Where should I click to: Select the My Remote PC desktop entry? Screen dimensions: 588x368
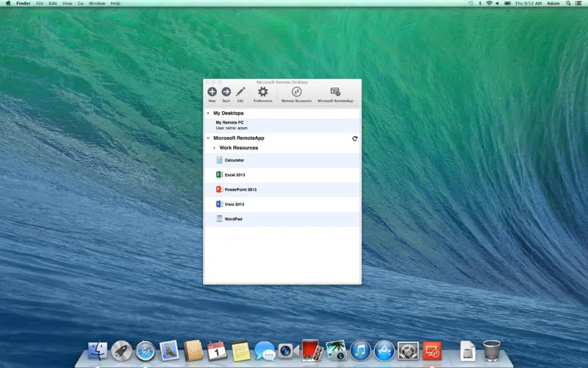pyautogui.click(x=230, y=123)
